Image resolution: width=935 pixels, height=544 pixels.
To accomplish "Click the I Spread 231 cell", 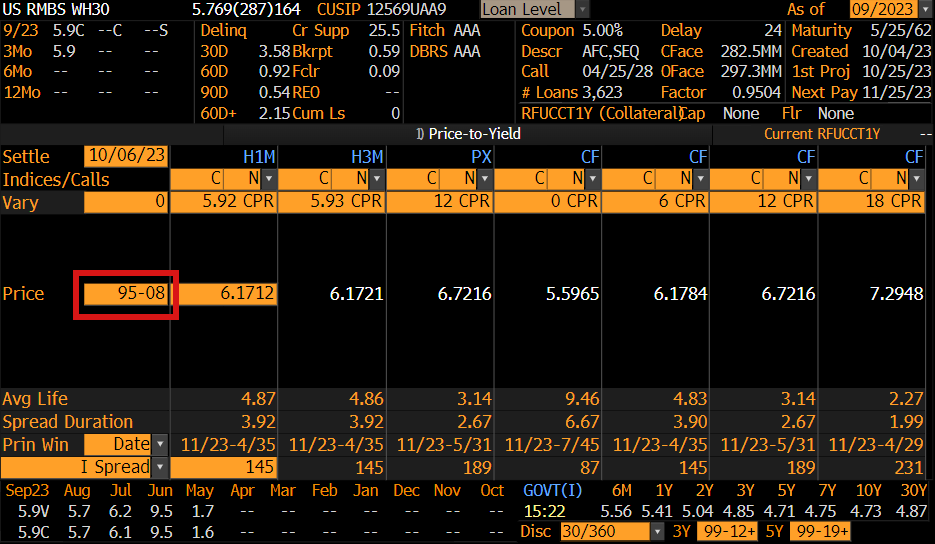I will coord(908,467).
